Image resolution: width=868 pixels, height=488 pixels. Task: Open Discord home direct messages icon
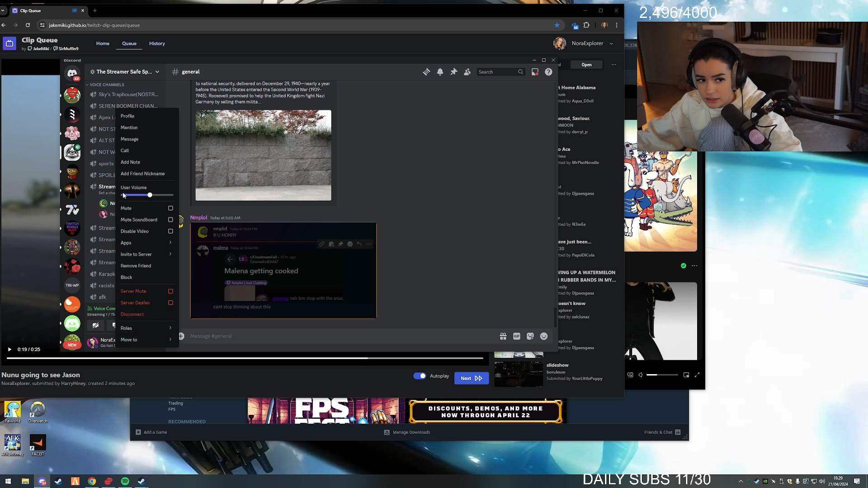click(72, 73)
